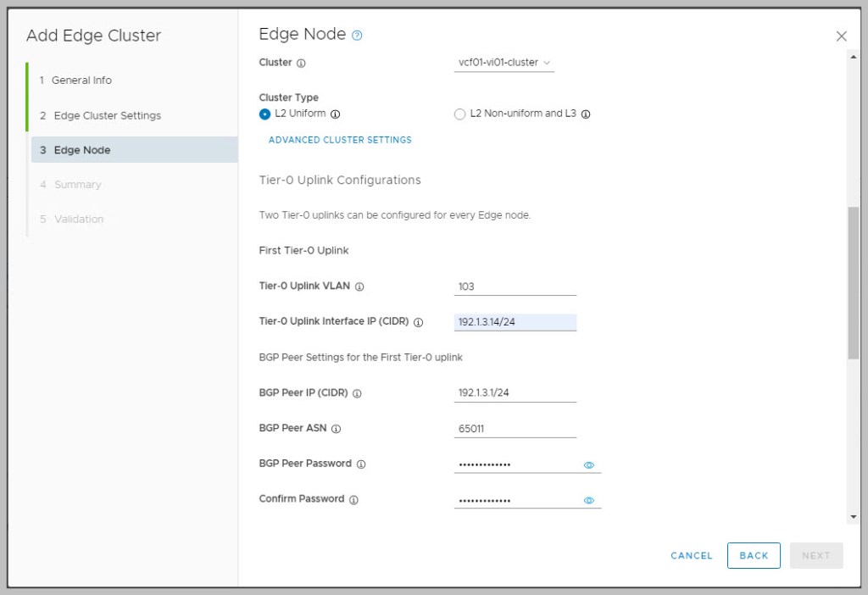Click info icon for Tier-0 Uplink Interface IP
This screenshot has height=595, width=868.
(x=418, y=322)
